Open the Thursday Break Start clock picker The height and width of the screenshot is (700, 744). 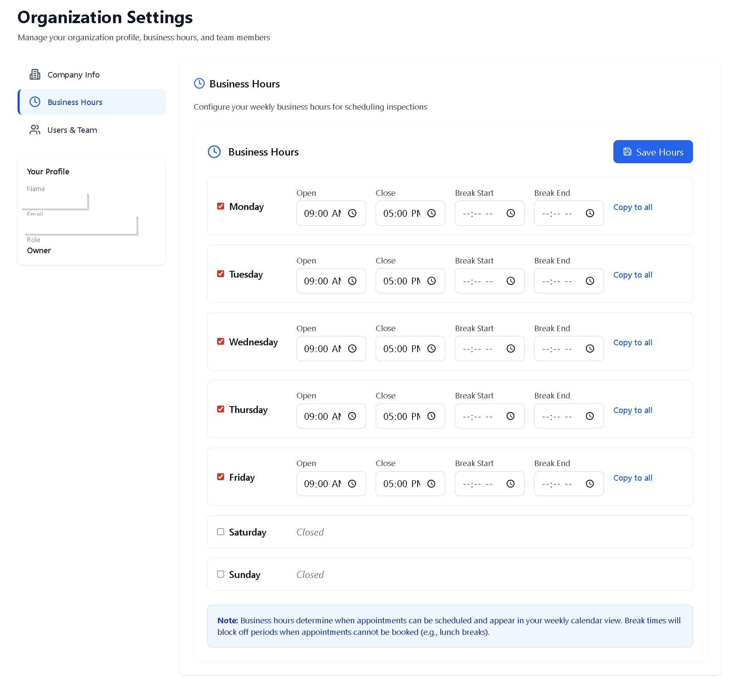(511, 416)
